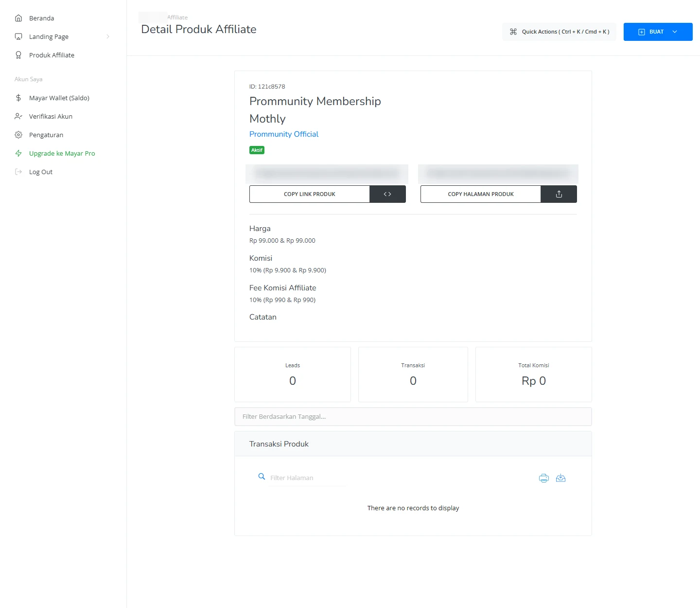This screenshot has height=608, width=700.
Task: Open Produk Affiliate in the sidebar
Action: [x=52, y=55]
